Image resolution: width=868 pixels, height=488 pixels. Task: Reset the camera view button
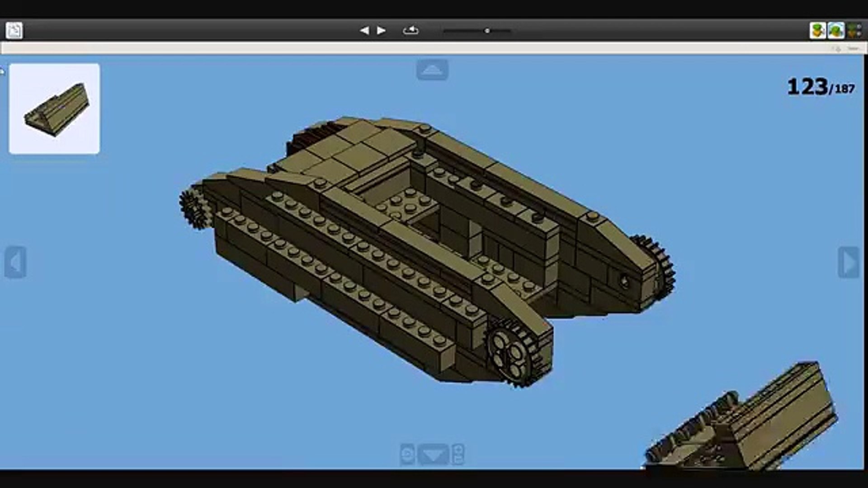point(407,455)
